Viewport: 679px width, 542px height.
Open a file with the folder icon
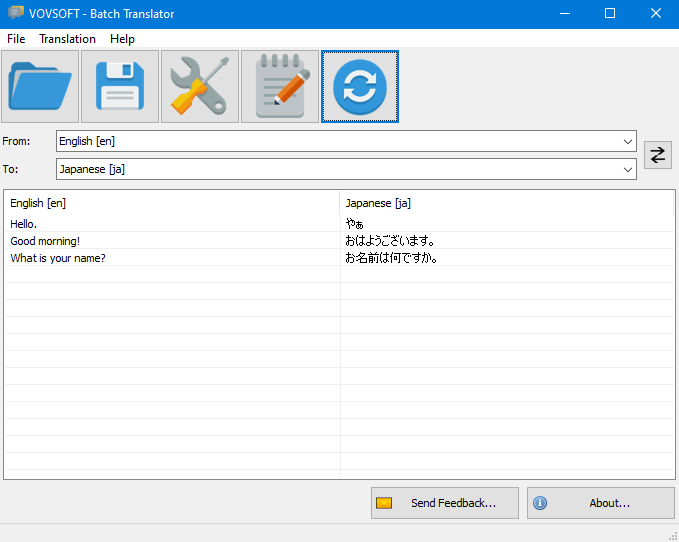(x=40, y=87)
